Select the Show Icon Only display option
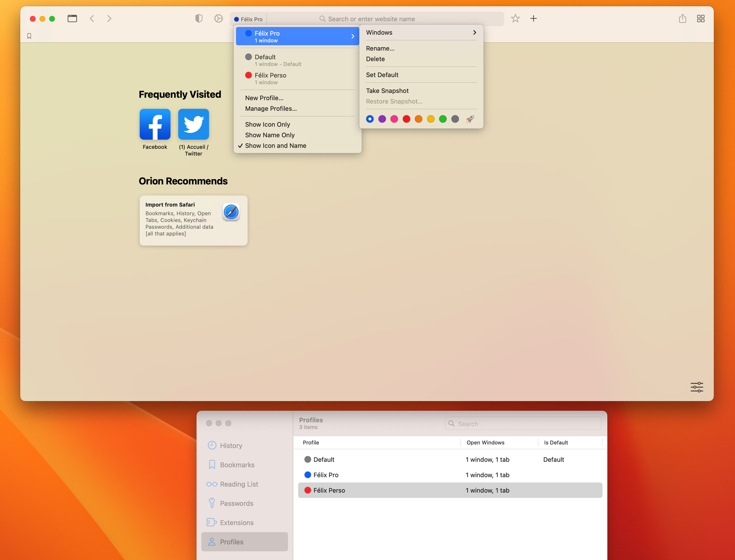Screen dimensions: 735x560 [267, 124]
